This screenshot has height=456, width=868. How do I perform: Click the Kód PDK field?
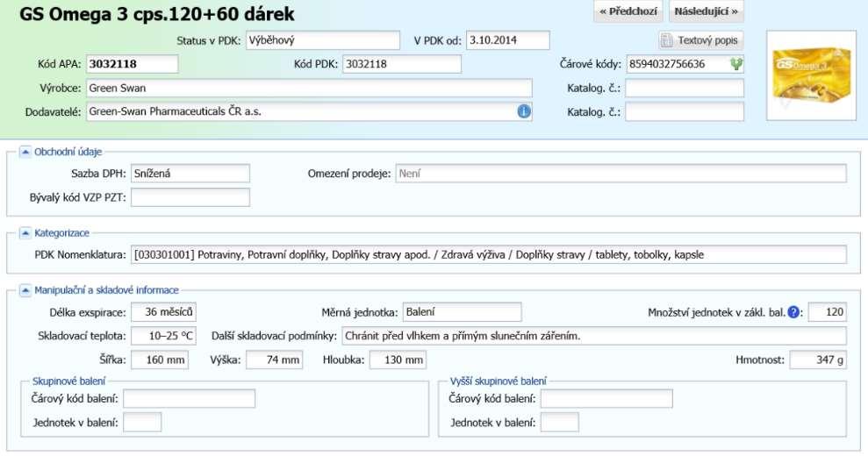[401, 64]
